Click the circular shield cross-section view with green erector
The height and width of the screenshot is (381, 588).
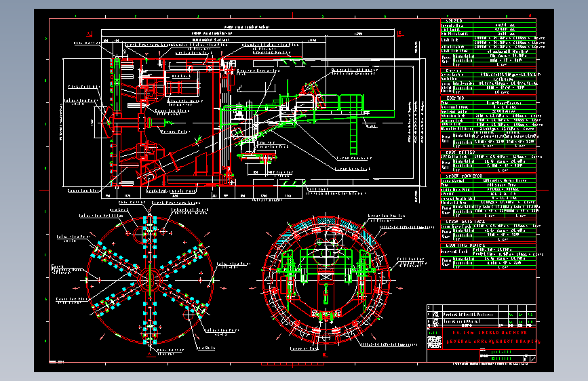tap(326, 280)
